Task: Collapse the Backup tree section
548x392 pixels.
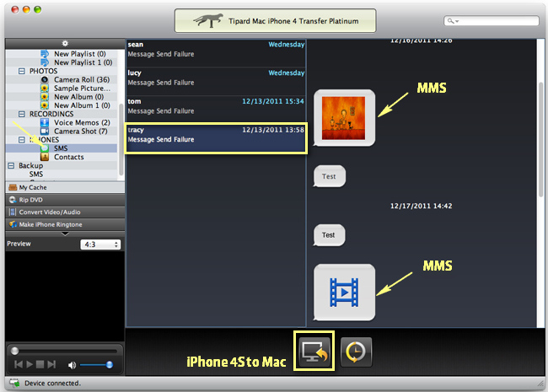Action: click(11, 165)
